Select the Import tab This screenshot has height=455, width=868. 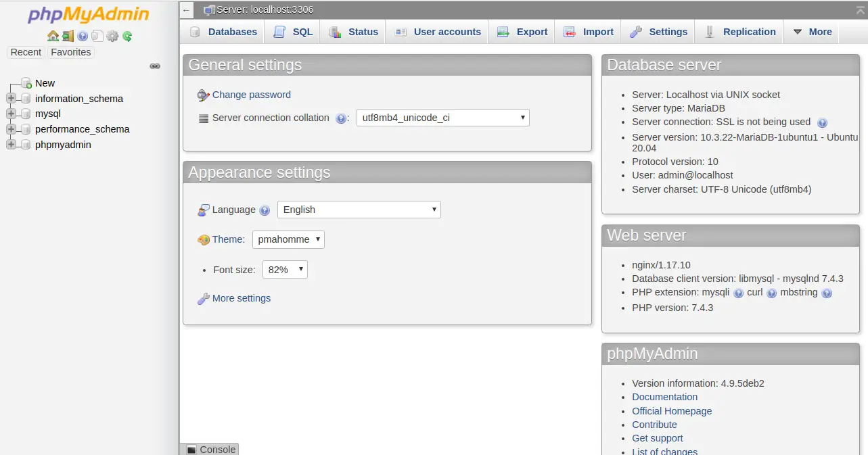click(x=589, y=32)
